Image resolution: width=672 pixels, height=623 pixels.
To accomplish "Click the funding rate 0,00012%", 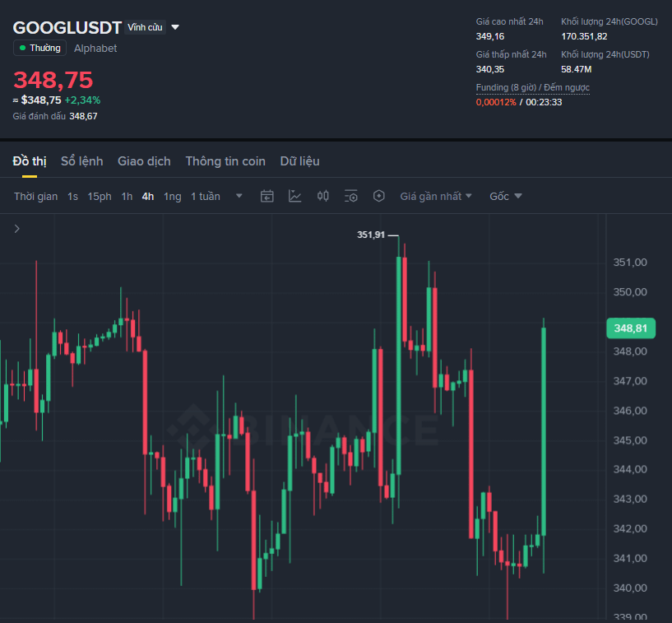I will (x=496, y=103).
